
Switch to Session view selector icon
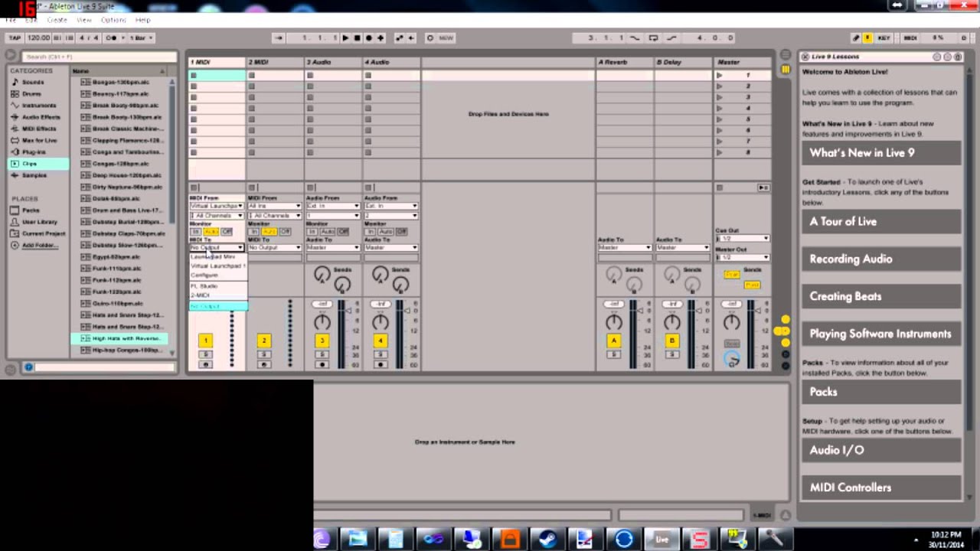(785, 70)
